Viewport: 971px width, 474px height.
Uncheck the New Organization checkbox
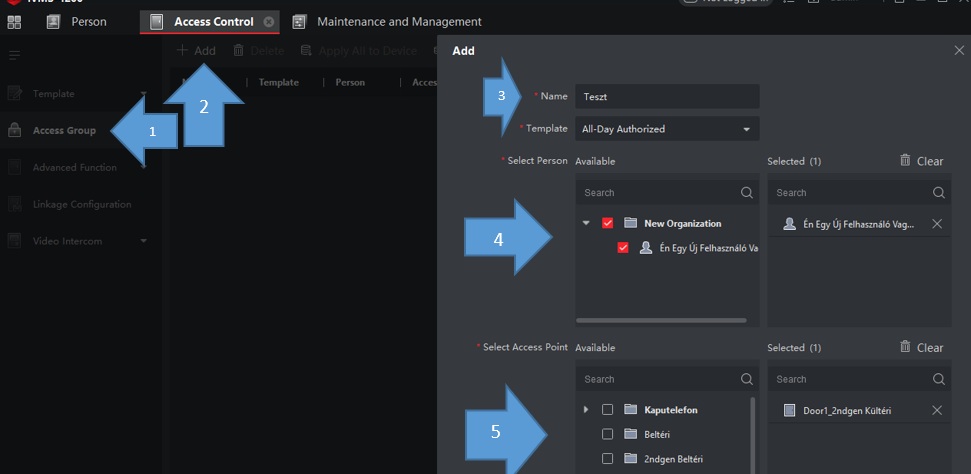pos(607,223)
